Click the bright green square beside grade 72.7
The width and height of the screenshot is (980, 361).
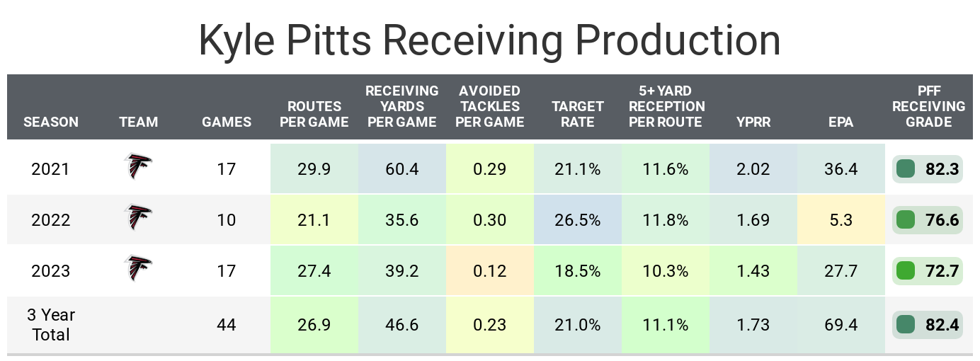pos(905,270)
